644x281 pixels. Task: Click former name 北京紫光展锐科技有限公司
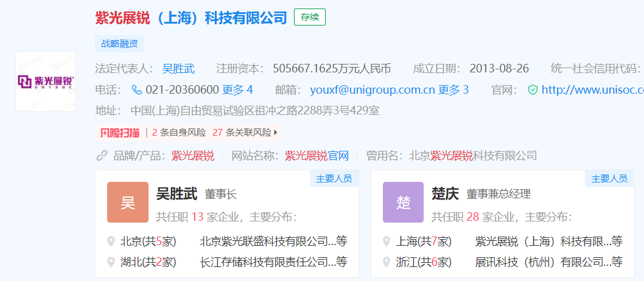tap(473, 156)
